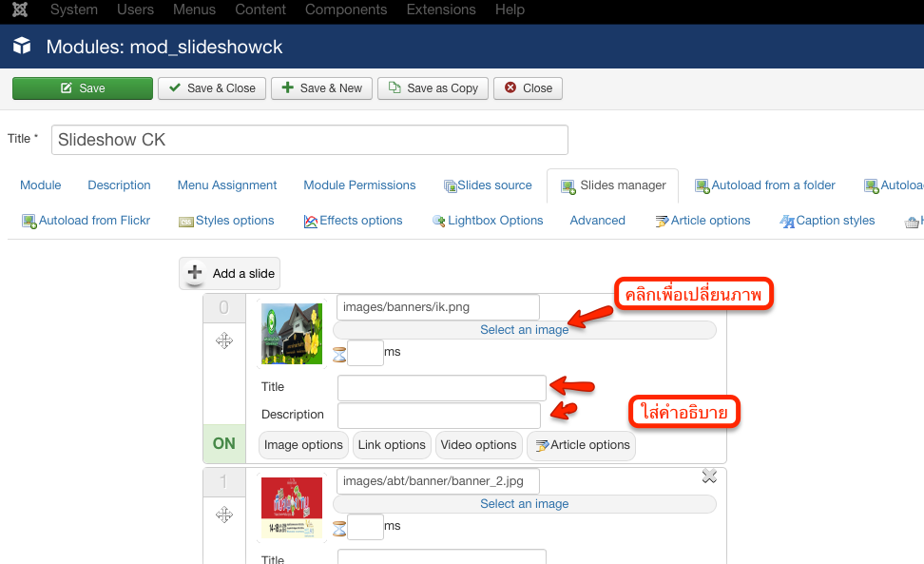
Task: Open the Components menu
Action: coord(346,10)
